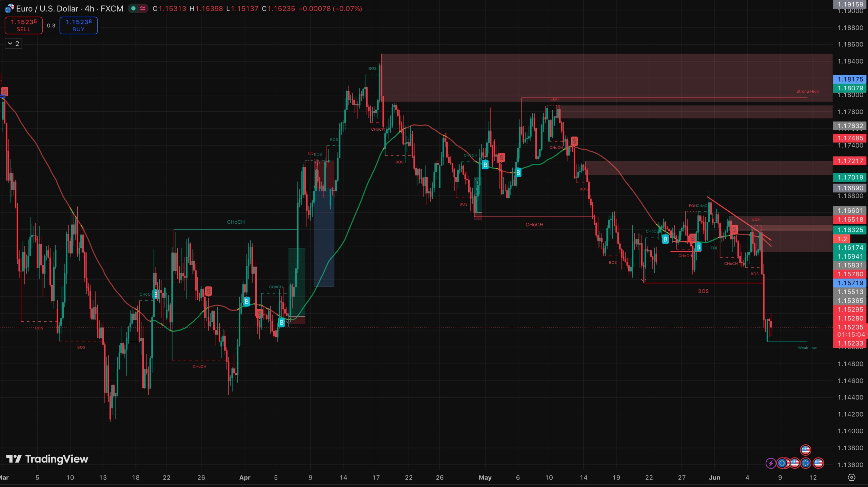Click the S sell marker near March 27

tap(209, 291)
